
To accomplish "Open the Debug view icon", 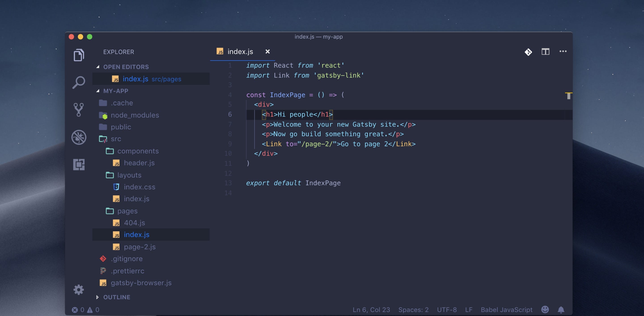I will [79, 137].
